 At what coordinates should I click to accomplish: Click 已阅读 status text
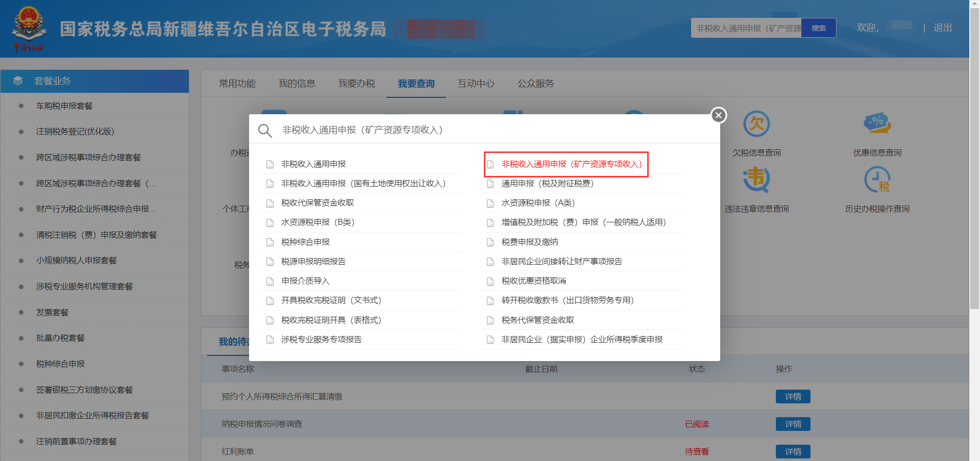(x=697, y=424)
